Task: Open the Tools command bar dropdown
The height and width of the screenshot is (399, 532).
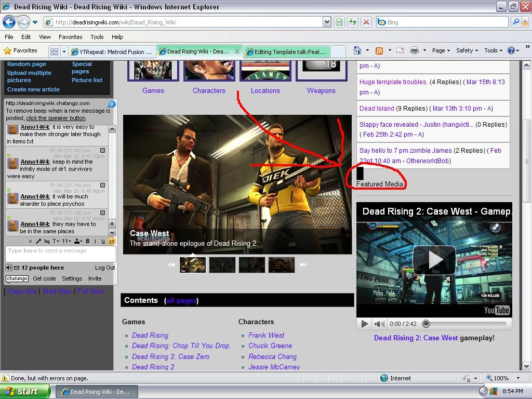Action: tap(494, 50)
